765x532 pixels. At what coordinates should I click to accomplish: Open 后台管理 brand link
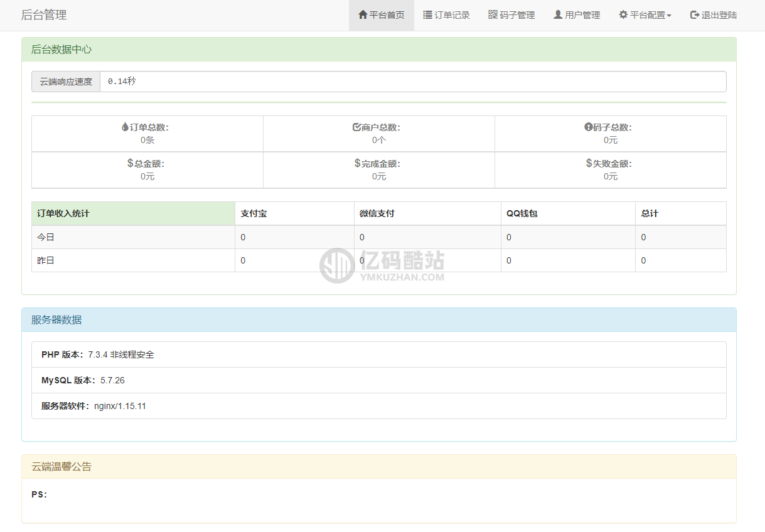click(x=44, y=15)
